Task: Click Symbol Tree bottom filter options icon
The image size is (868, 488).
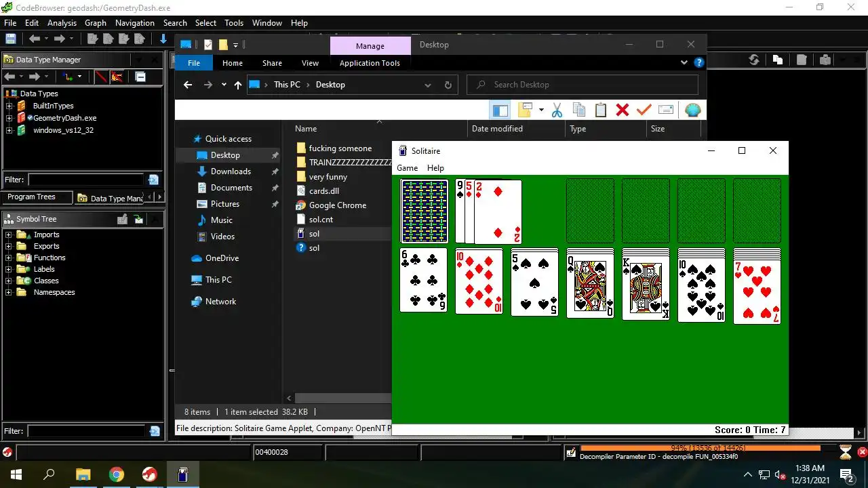Action: 155,431
